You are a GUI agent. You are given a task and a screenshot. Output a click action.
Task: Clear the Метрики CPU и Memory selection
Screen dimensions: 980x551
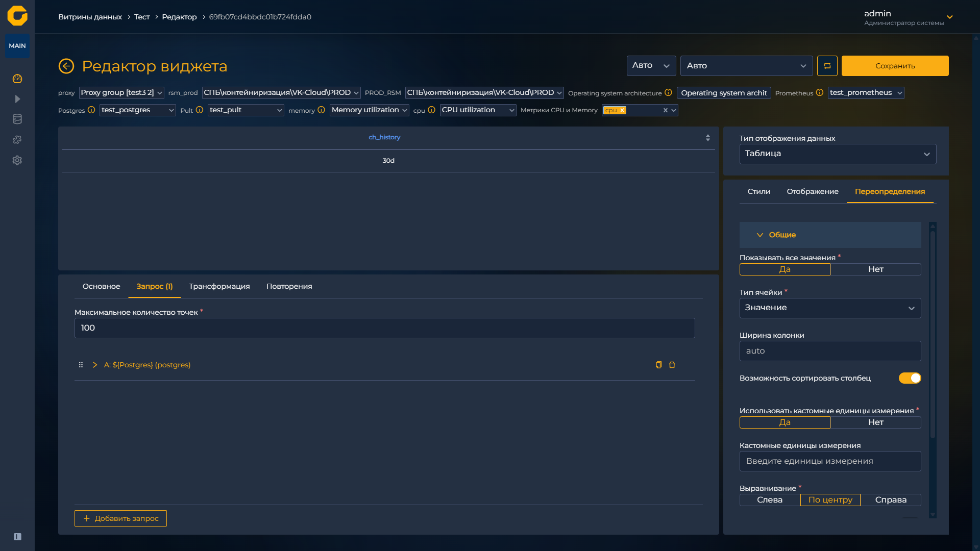[x=665, y=110]
